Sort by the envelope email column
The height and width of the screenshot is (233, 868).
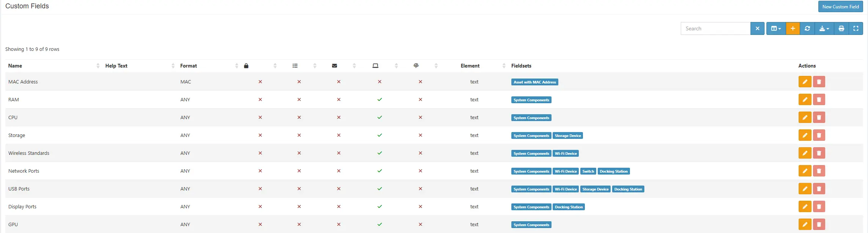pos(338,66)
